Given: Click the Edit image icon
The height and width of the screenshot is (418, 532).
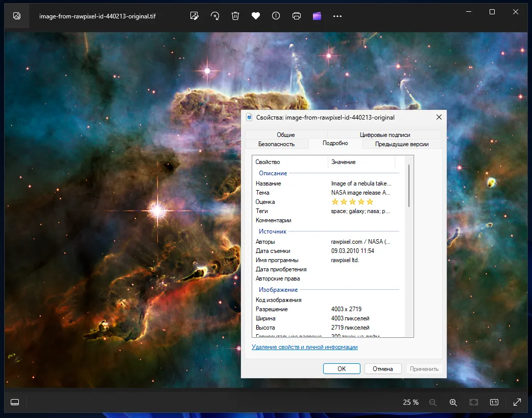Looking at the screenshot, I should point(194,16).
